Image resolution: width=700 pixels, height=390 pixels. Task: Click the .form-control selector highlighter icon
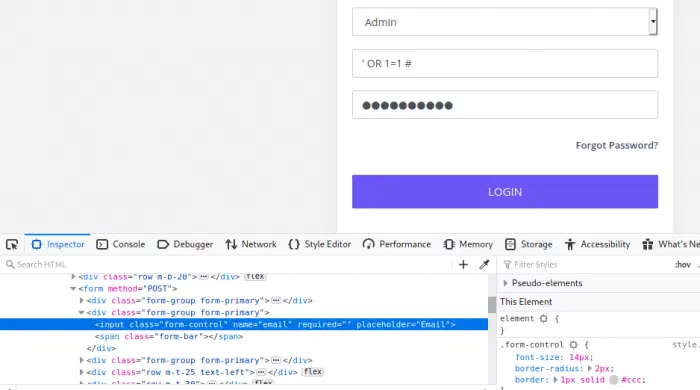pos(573,344)
